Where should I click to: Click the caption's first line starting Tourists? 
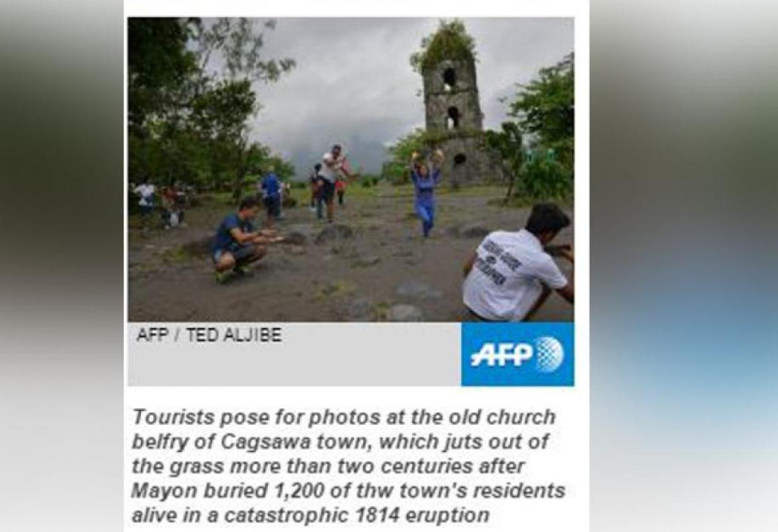click(x=344, y=418)
